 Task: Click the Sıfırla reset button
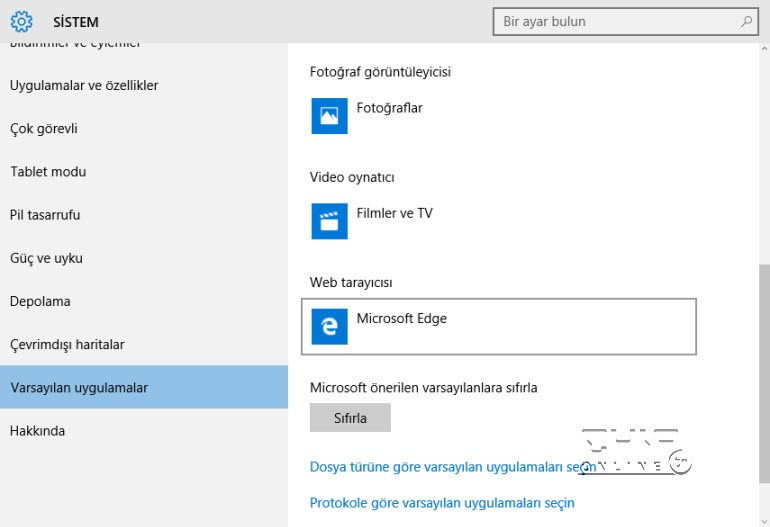[350, 418]
